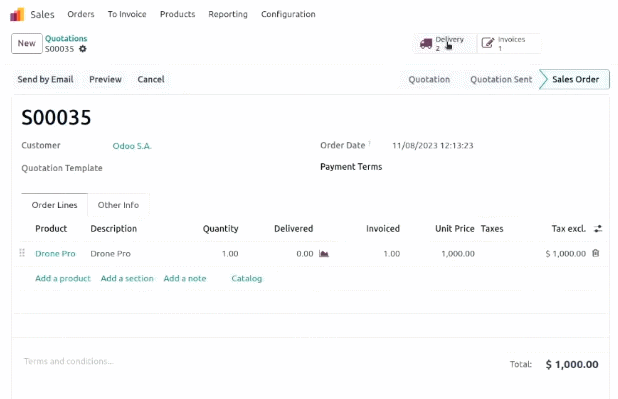Image resolution: width=618 pixels, height=399 pixels.
Task: Click the Cancel button
Action: (151, 79)
